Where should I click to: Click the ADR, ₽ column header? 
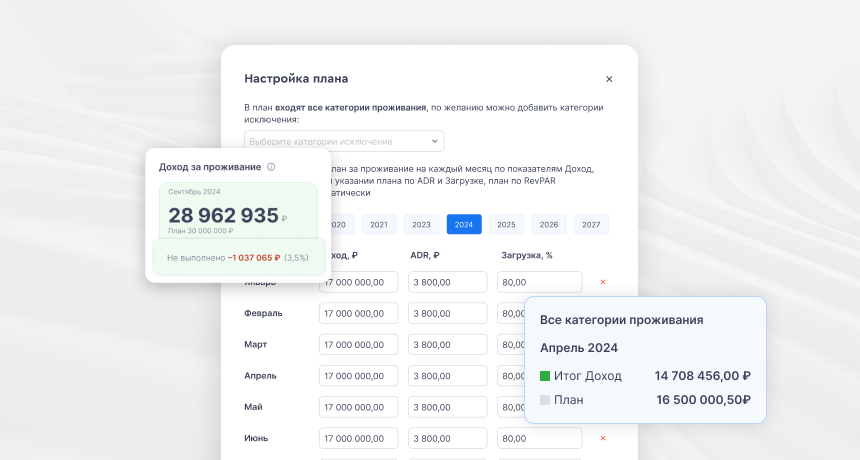425,255
